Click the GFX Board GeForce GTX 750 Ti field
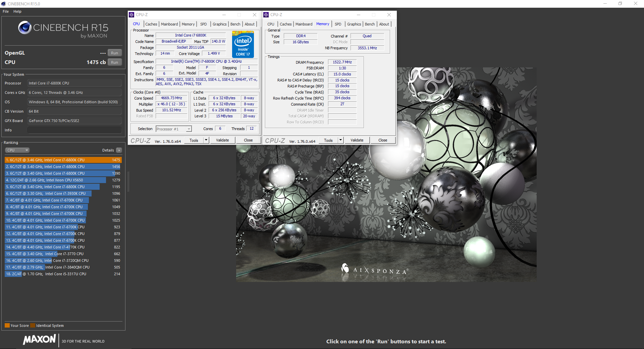644x349 pixels. point(74,121)
